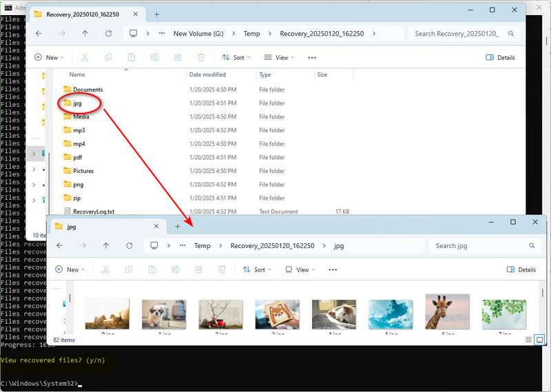The height and width of the screenshot is (392, 551).
Task: Click the Cut icon in jpg window toolbar
Action: tap(105, 269)
